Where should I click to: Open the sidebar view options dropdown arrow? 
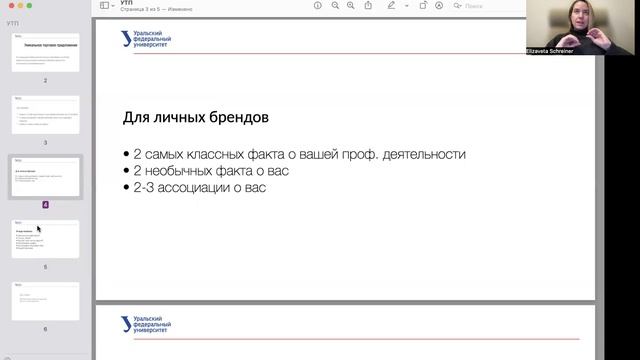click(x=113, y=6)
